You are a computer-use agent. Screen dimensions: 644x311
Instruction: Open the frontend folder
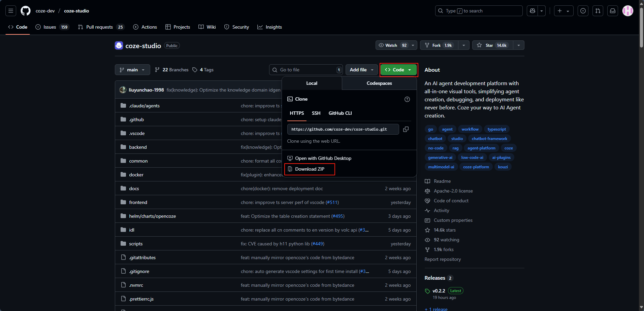(x=138, y=202)
